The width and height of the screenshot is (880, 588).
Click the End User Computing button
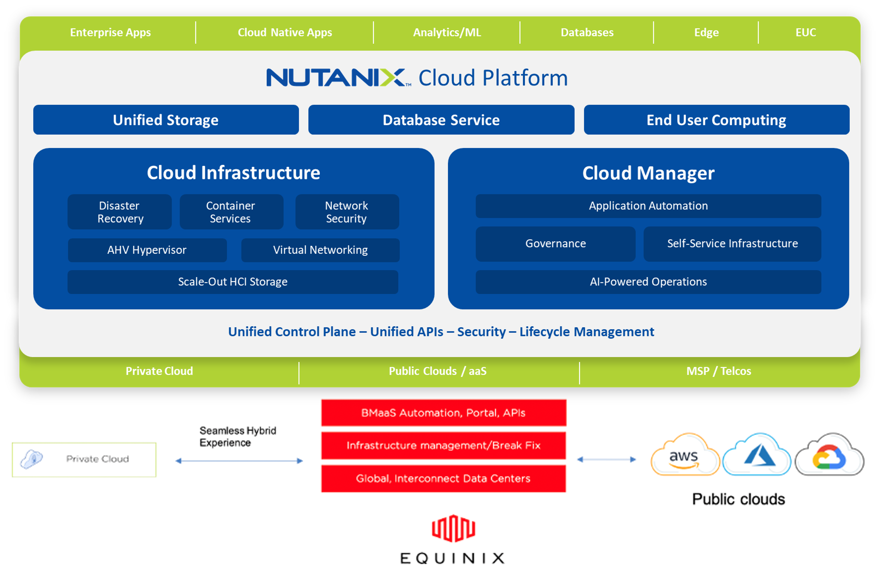pos(716,120)
